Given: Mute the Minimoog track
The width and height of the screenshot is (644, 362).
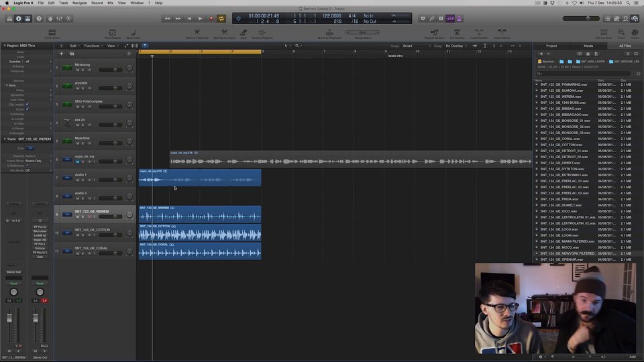Looking at the screenshot, I should pyautogui.click(x=78, y=70).
